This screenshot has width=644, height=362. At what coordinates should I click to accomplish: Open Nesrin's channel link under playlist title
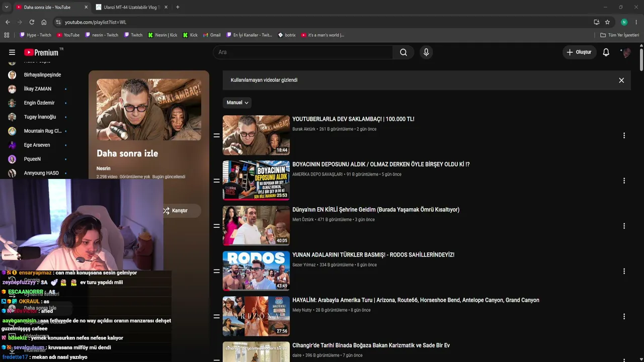(104, 168)
